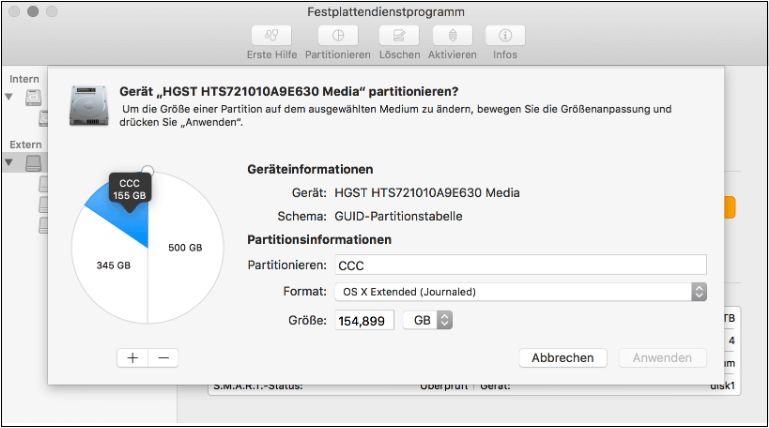Click the CCC 155 GB tooltip label
The height and width of the screenshot is (428, 769).
point(129,189)
